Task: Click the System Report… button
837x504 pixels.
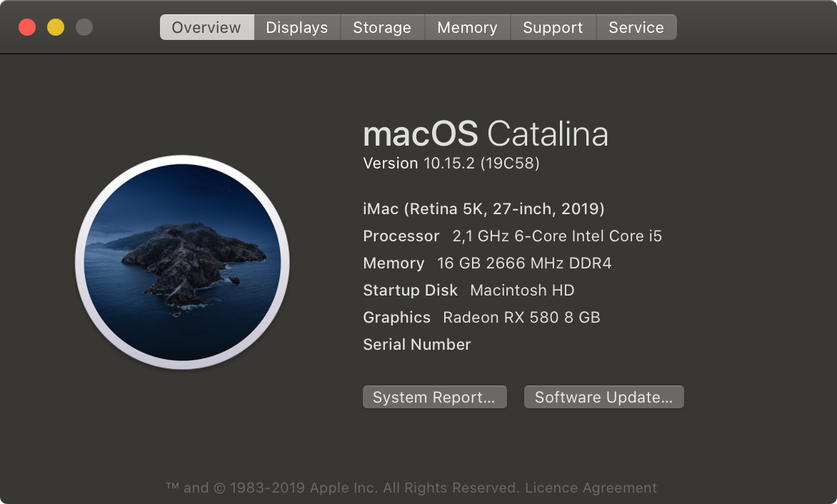Action: [434, 397]
